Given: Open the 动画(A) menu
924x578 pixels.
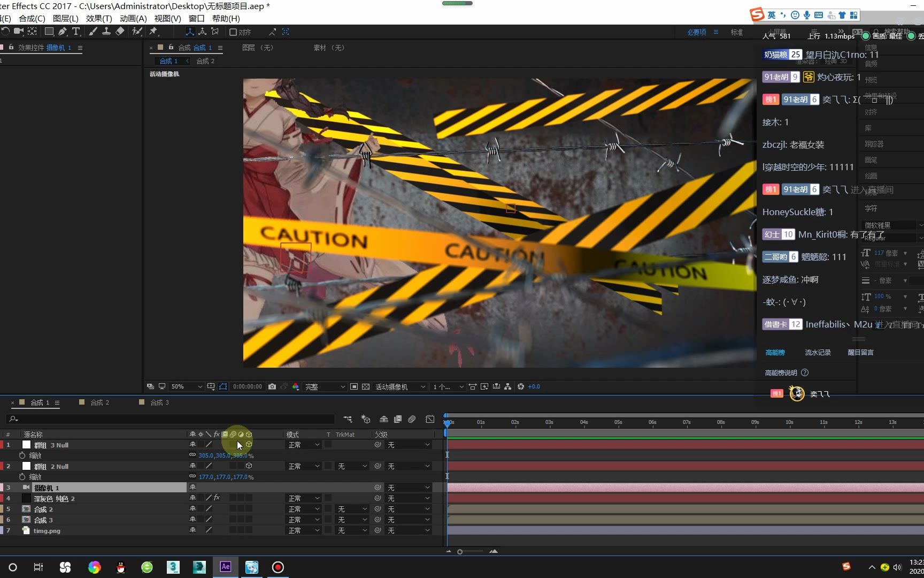Looking at the screenshot, I should pyautogui.click(x=133, y=18).
